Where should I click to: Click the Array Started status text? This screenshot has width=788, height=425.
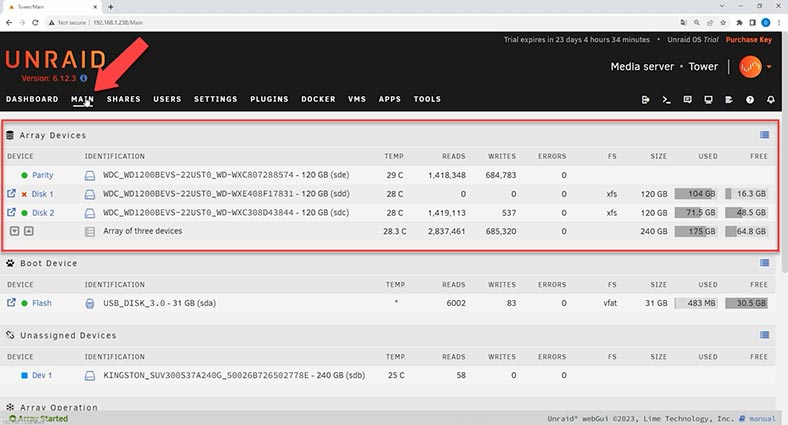(x=43, y=418)
